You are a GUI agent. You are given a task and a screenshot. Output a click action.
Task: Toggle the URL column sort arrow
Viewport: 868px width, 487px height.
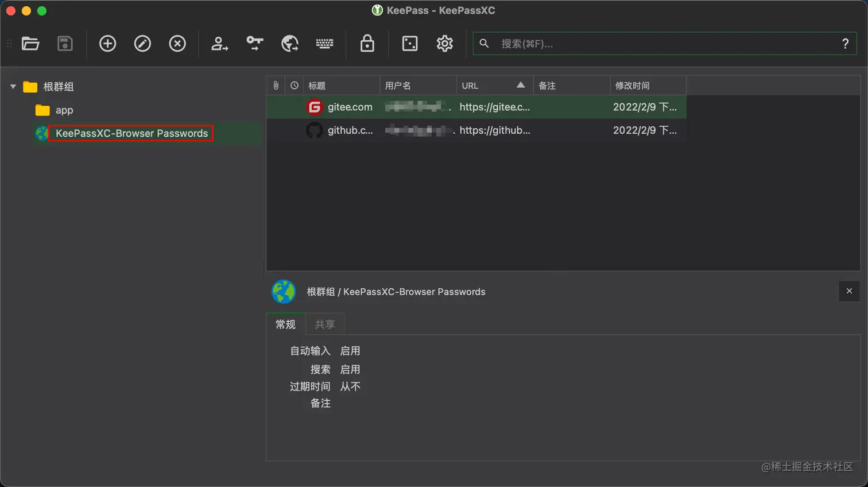click(521, 85)
